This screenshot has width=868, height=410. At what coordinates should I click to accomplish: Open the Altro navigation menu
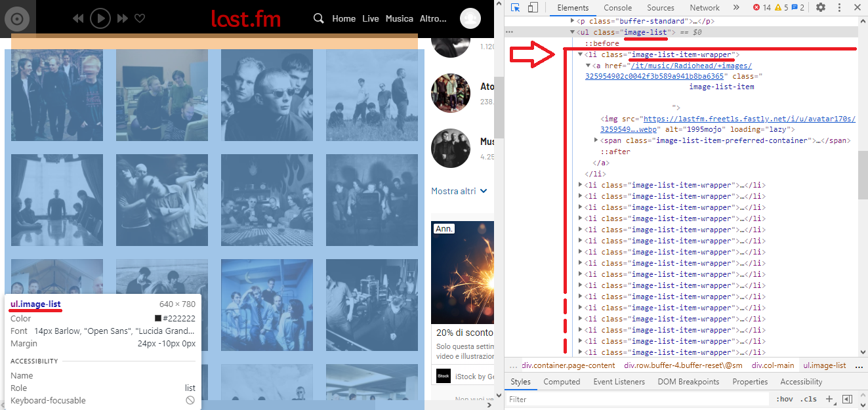point(433,18)
